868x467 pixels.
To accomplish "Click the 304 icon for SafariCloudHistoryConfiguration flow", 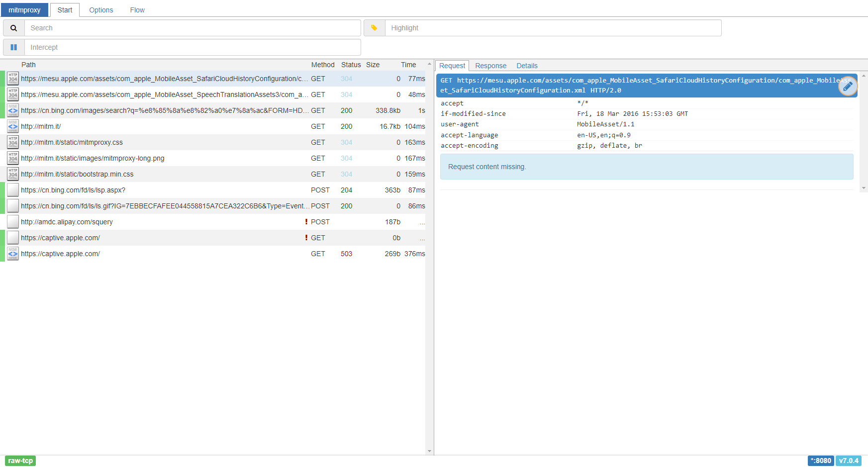I will click(x=13, y=79).
